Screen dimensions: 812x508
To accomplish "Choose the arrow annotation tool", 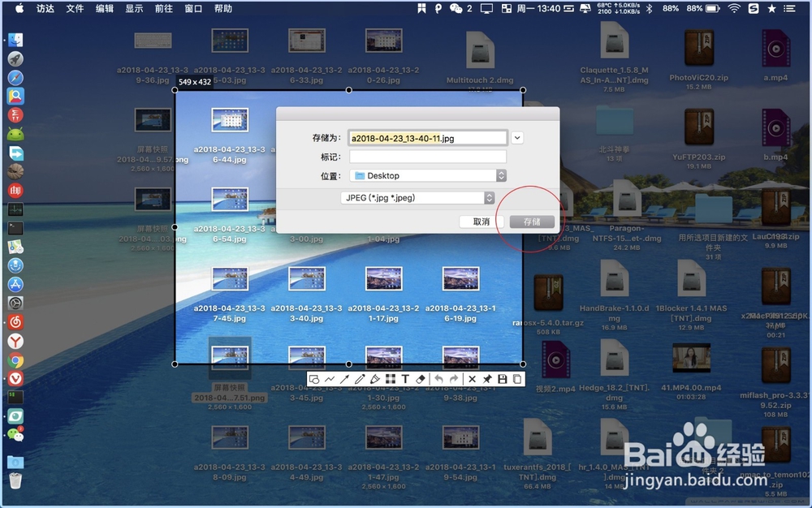I will pos(344,378).
